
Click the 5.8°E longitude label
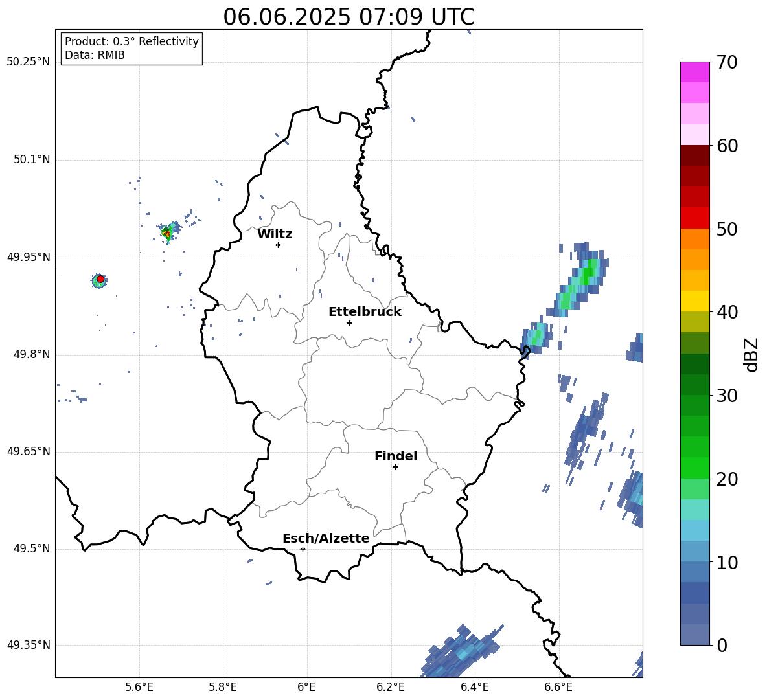[x=223, y=687]
